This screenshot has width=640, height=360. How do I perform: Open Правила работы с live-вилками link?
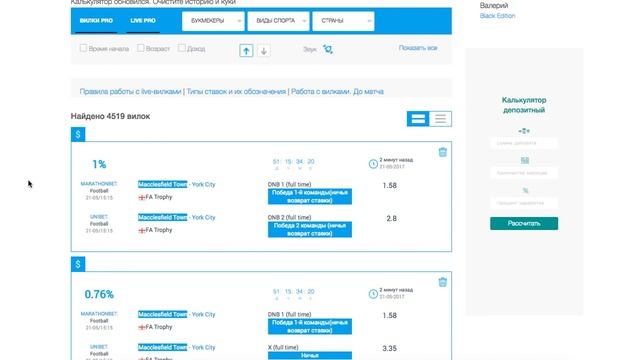click(130, 91)
